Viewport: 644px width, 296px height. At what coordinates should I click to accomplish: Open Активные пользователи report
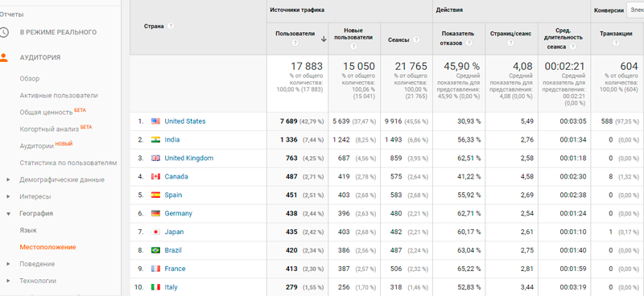[x=59, y=95]
